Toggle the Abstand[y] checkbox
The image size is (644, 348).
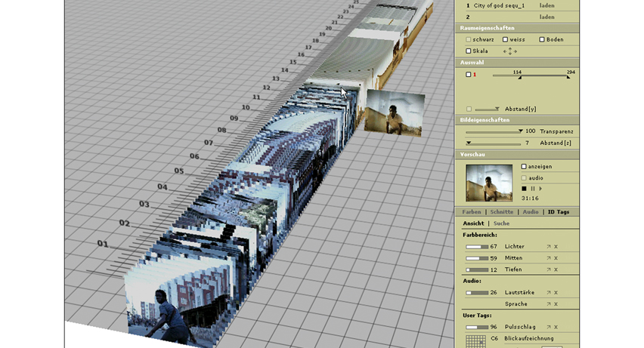pos(469,109)
